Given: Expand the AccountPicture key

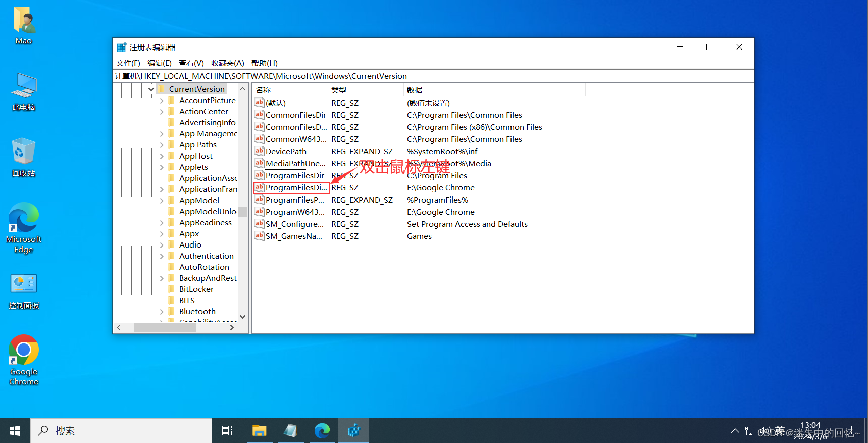Looking at the screenshot, I should (x=162, y=101).
